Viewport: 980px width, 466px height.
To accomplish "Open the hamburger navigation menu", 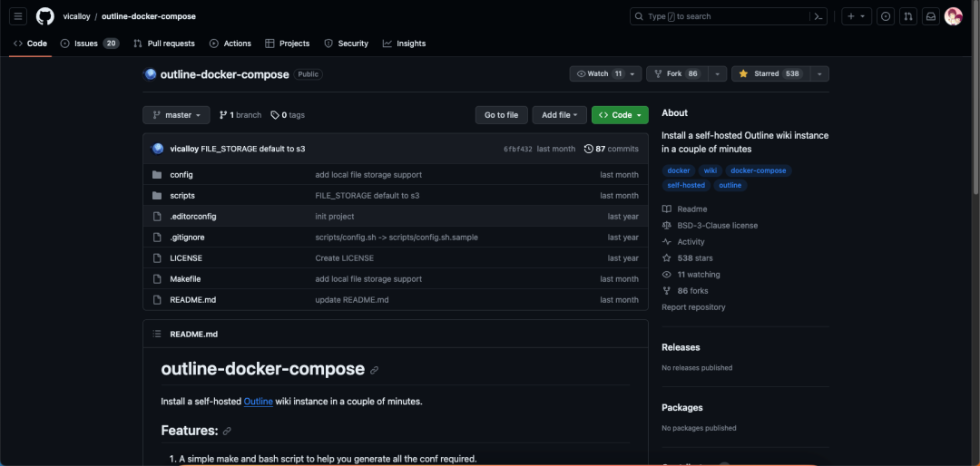I will pos(18,16).
